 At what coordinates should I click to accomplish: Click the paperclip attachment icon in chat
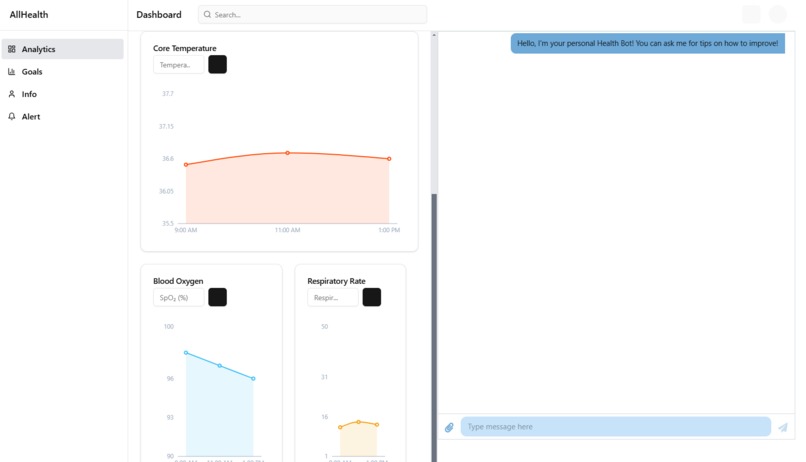click(449, 427)
